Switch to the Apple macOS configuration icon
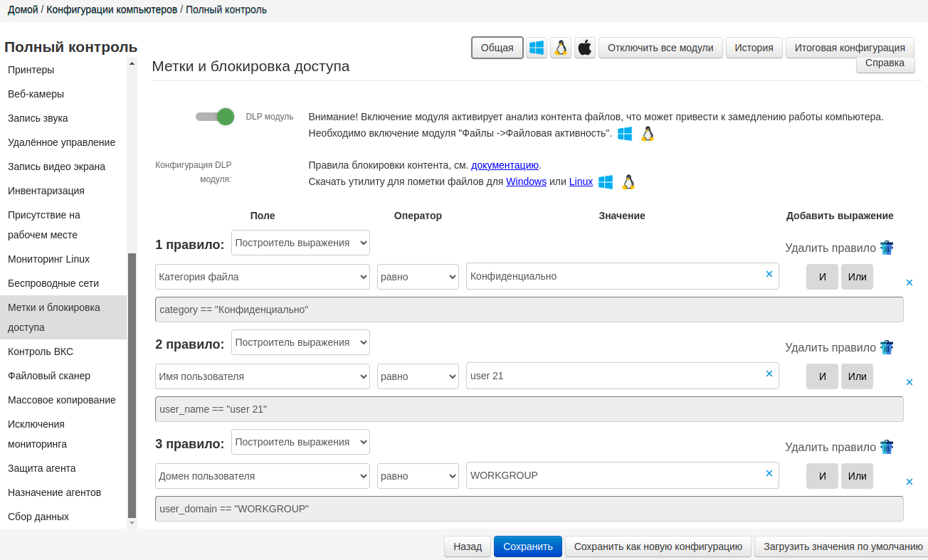The image size is (928, 560). pos(585,48)
